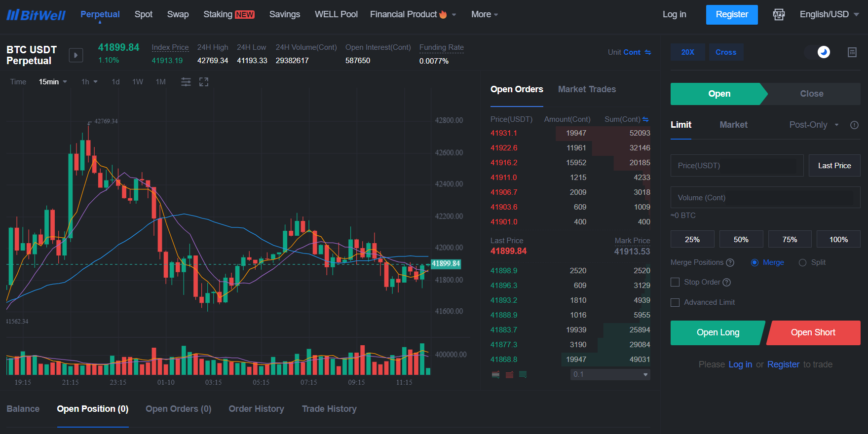
Task: Click the Open Long button
Action: [x=718, y=332]
